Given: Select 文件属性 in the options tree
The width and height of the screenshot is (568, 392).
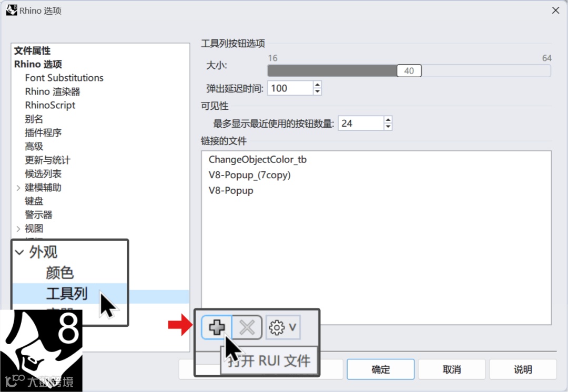Looking at the screenshot, I should point(32,50).
